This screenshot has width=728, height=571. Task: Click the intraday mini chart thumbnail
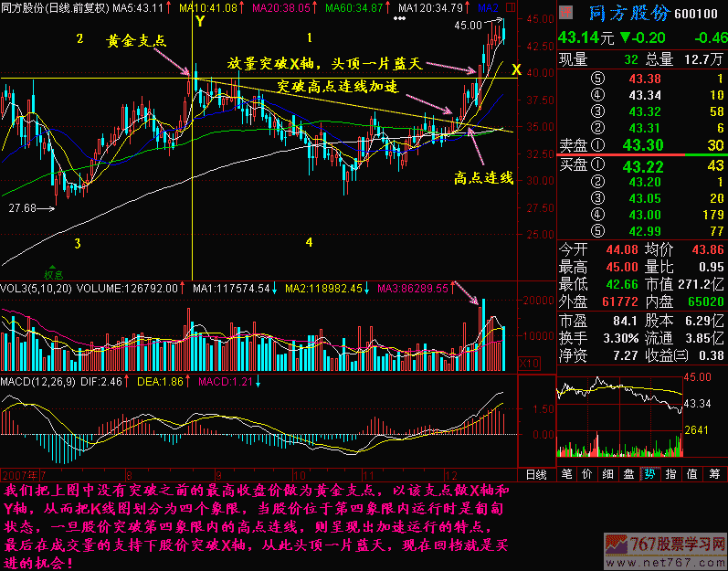(621, 416)
